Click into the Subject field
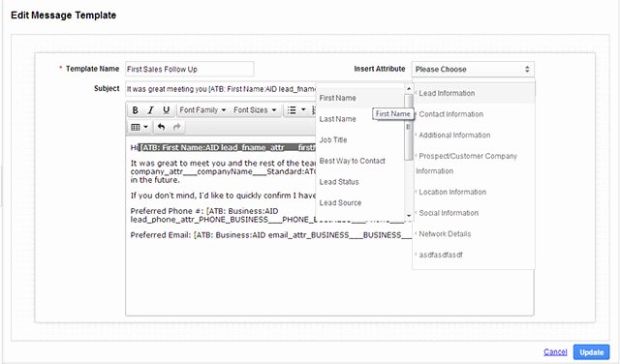This screenshot has width=620, height=364. [221, 89]
